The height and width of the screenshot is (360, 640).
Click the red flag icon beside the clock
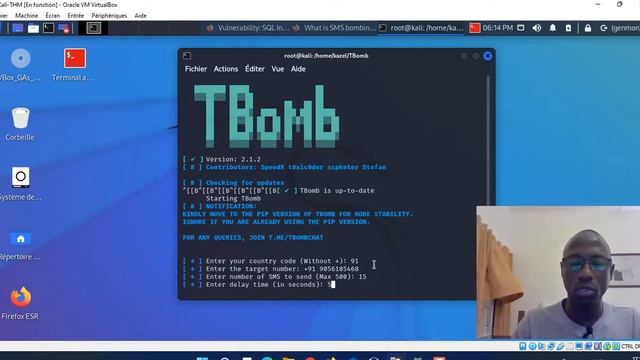(x=474, y=28)
